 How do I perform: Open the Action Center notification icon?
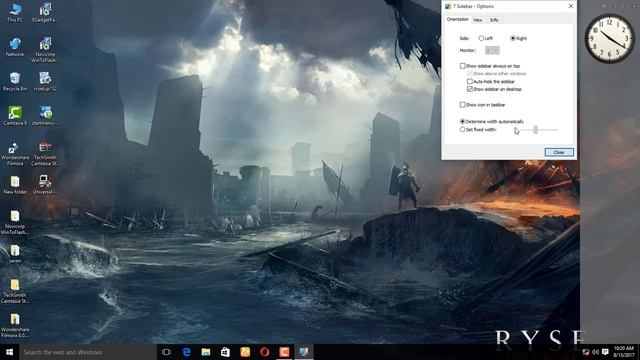[x=605, y=352]
